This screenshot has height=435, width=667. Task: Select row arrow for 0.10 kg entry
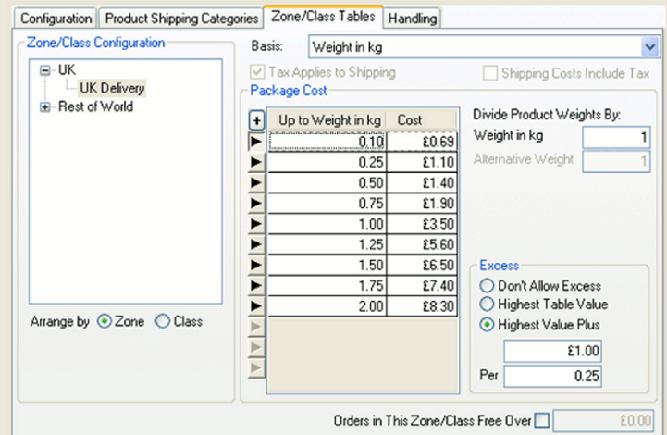click(x=257, y=142)
